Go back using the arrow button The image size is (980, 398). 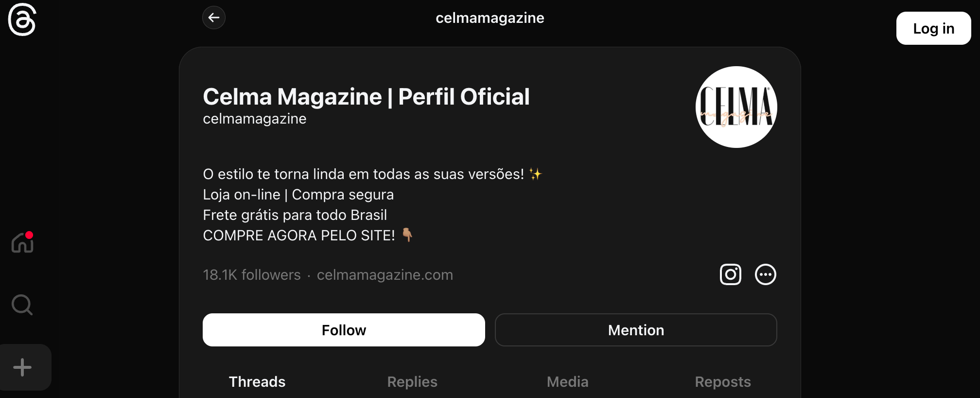coord(214,18)
